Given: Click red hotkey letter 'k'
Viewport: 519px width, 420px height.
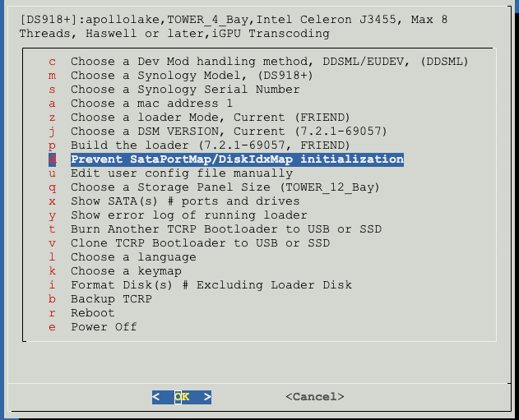Looking at the screenshot, I should click(52, 271).
